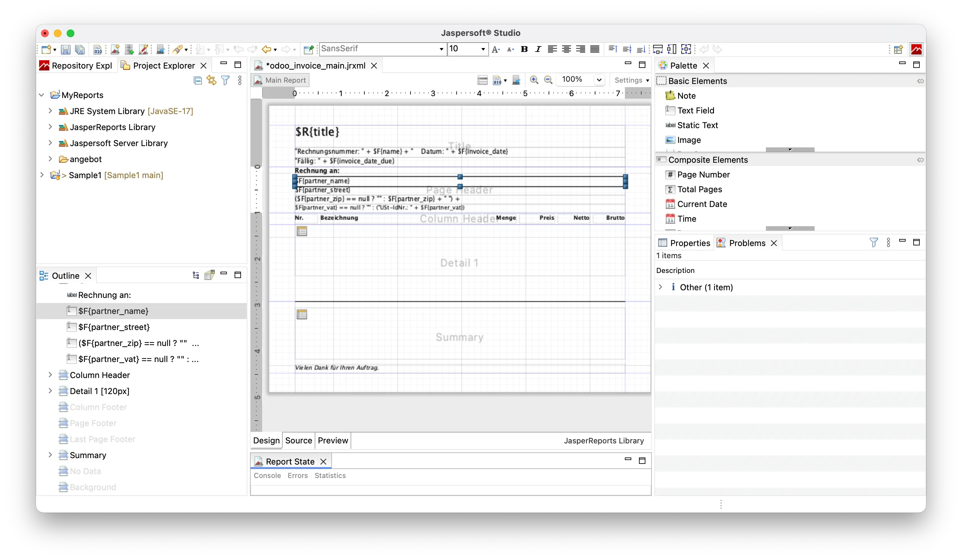
Task: Toggle vertical align bottom
Action: coord(641,49)
